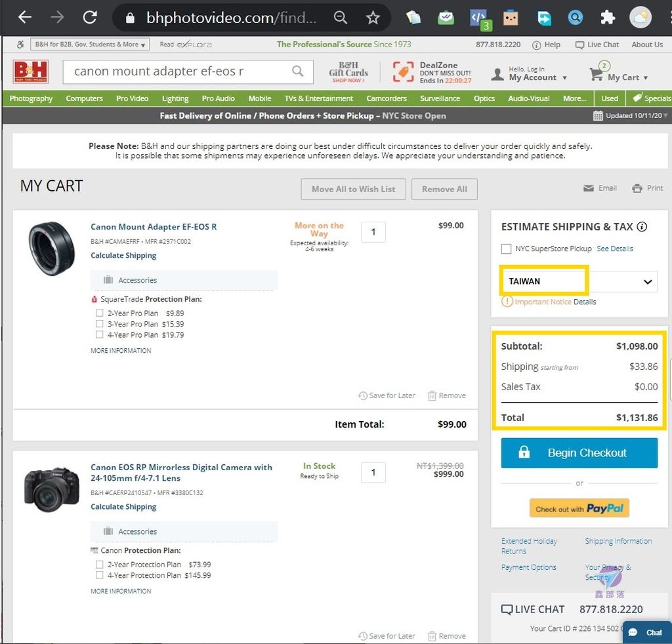Open B&H Gift Cards Shop Now
The width and height of the screenshot is (672, 644).
(348, 71)
